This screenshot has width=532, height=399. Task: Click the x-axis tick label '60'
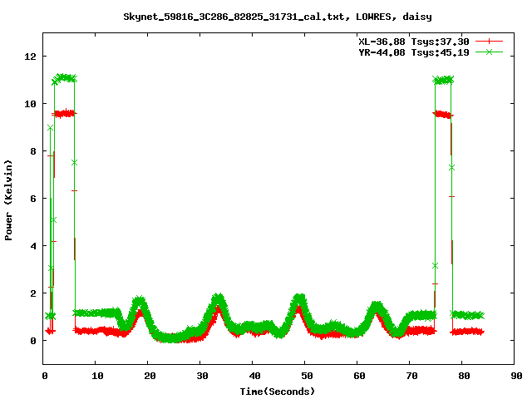[359, 376]
